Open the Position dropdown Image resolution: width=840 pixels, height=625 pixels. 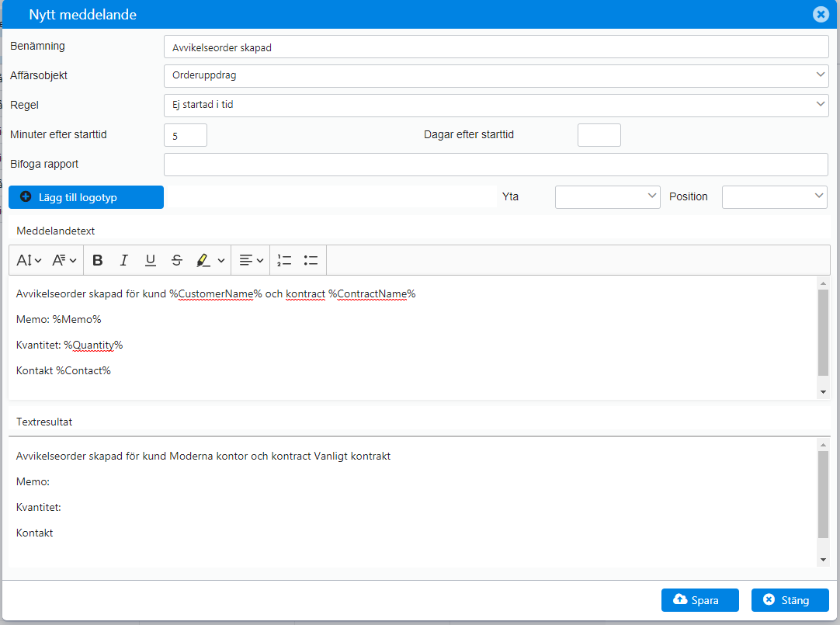775,196
